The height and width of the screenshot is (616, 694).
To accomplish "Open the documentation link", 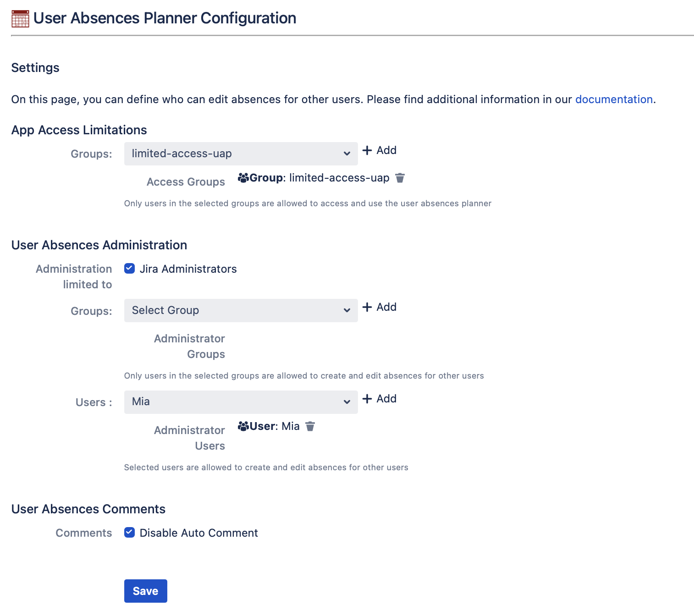I will pyautogui.click(x=614, y=99).
